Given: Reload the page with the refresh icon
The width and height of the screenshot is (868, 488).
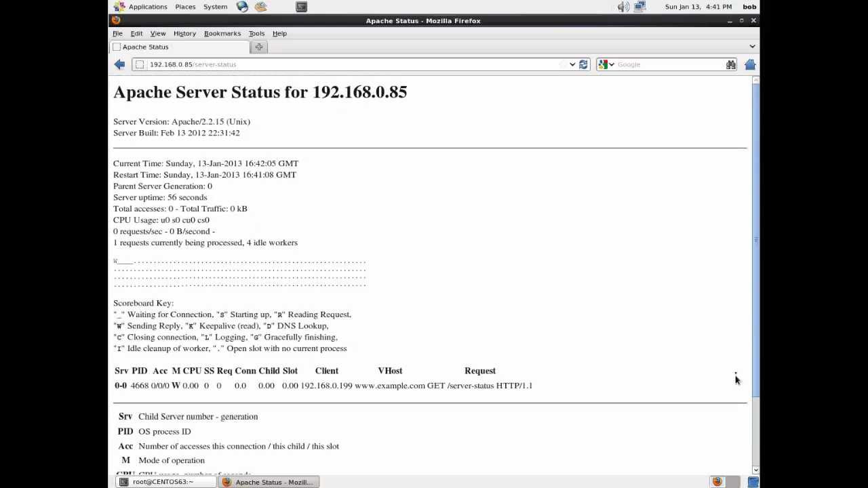Looking at the screenshot, I should [x=583, y=64].
